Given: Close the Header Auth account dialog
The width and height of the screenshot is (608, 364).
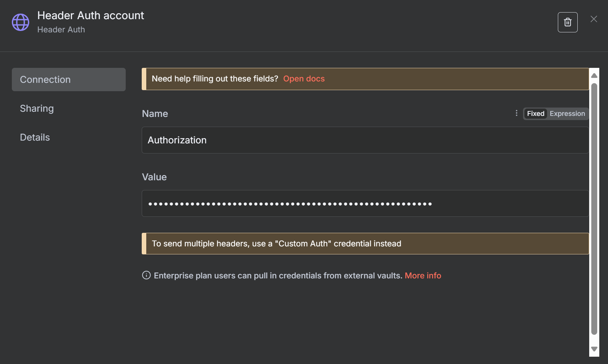Looking at the screenshot, I should tap(594, 19).
